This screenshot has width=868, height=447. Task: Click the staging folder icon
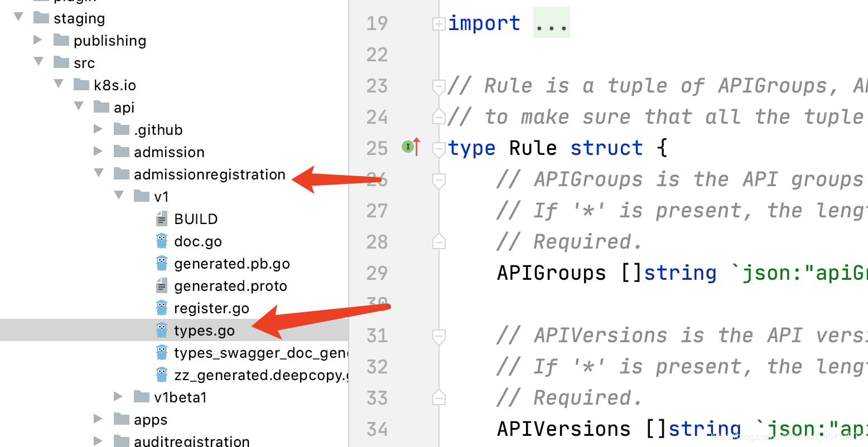point(41,18)
